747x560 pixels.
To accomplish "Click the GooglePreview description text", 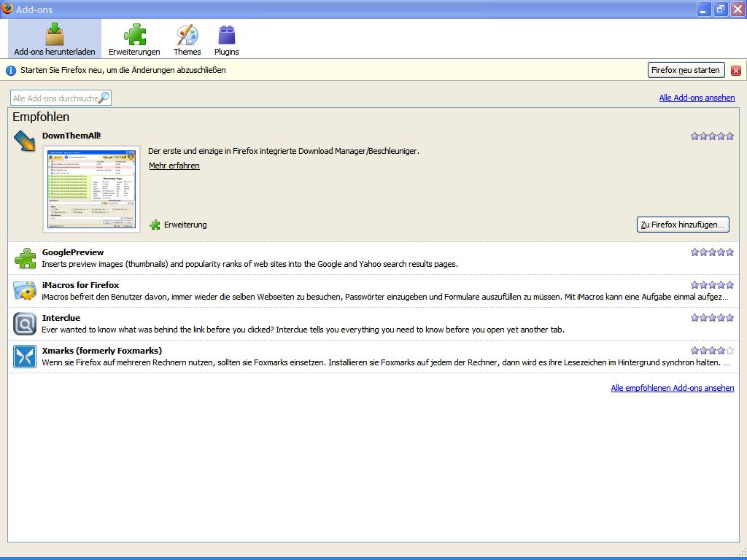I will (x=249, y=264).
